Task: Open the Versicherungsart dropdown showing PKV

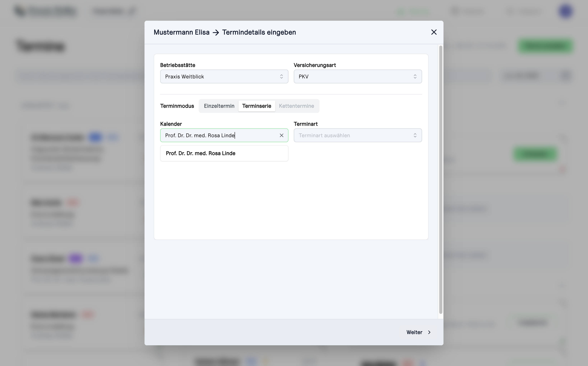Action: (358, 76)
